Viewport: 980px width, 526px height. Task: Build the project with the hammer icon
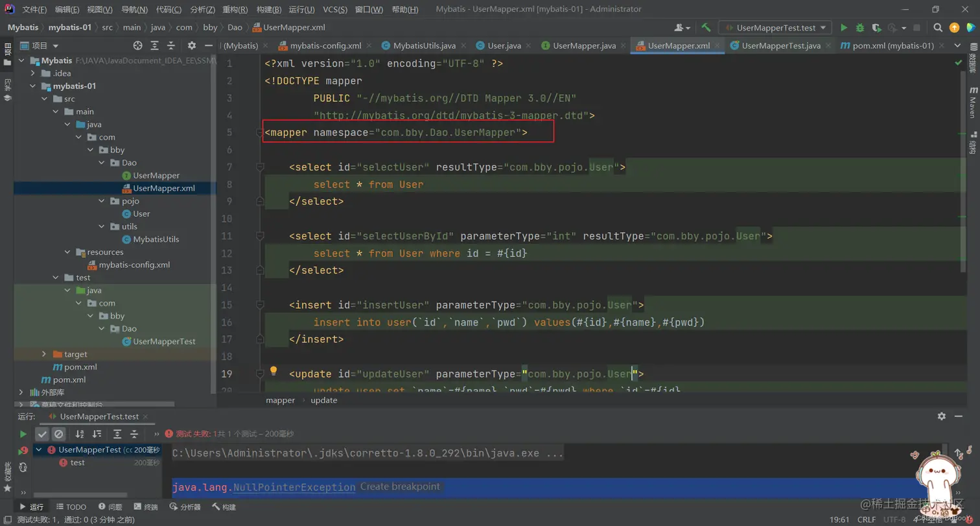pyautogui.click(x=706, y=28)
